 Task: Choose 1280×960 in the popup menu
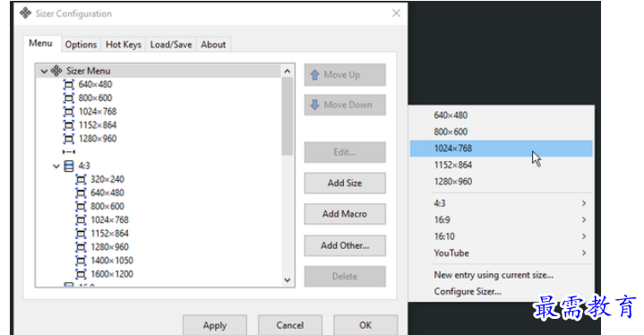click(x=501, y=182)
